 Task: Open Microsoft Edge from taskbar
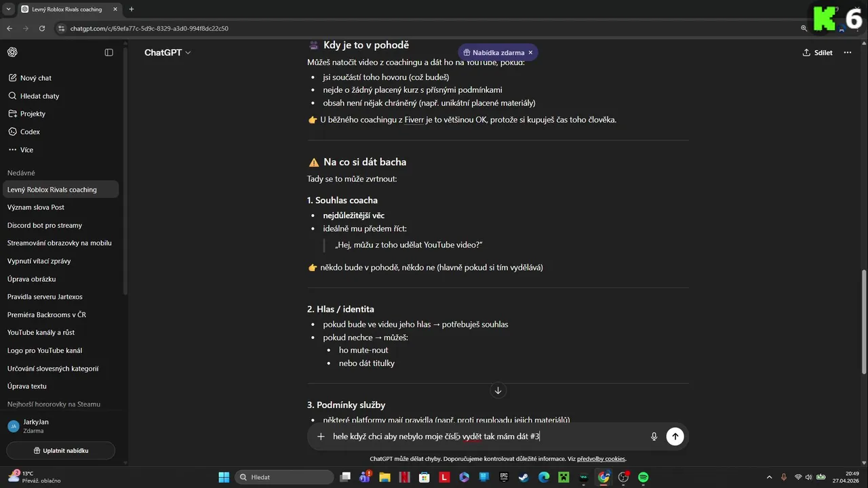(x=544, y=477)
